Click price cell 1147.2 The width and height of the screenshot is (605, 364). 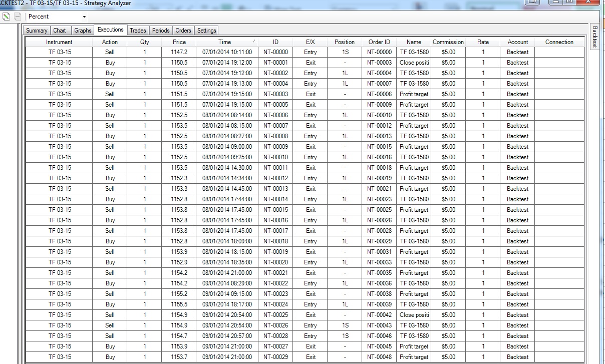(x=179, y=52)
